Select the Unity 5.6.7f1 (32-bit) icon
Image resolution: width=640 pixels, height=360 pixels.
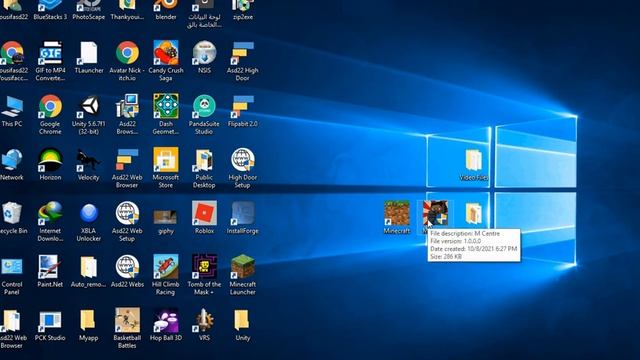pos(89,114)
